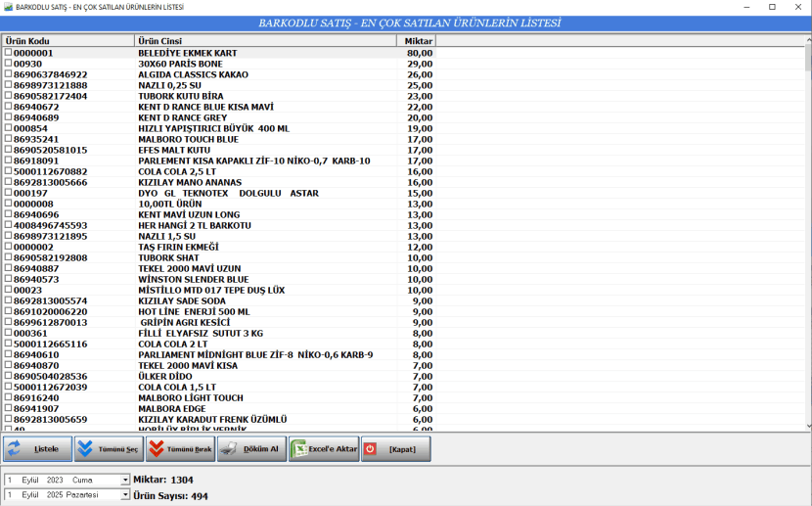Click COLA COLA 2 LT entry

(172, 344)
